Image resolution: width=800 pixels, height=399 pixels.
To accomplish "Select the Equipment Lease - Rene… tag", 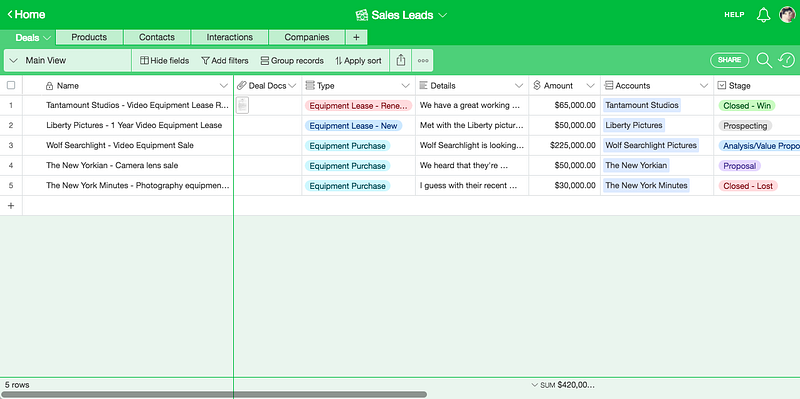I will [358, 106].
